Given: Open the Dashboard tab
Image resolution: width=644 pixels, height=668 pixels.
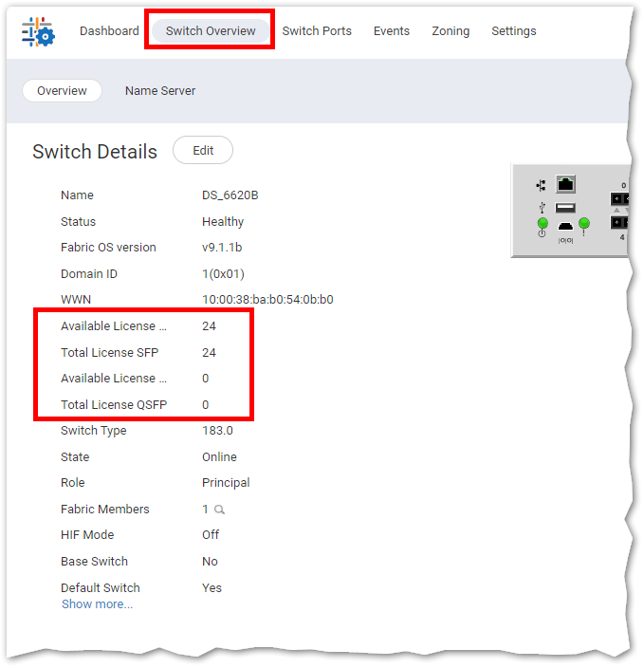Looking at the screenshot, I should [x=109, y=31].
